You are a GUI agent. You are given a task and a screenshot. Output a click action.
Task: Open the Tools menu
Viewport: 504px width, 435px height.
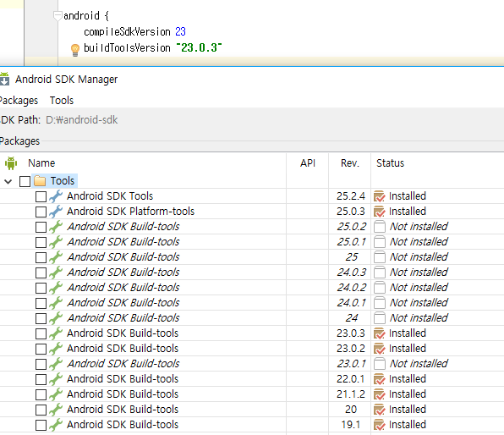[x=62, y=101]
